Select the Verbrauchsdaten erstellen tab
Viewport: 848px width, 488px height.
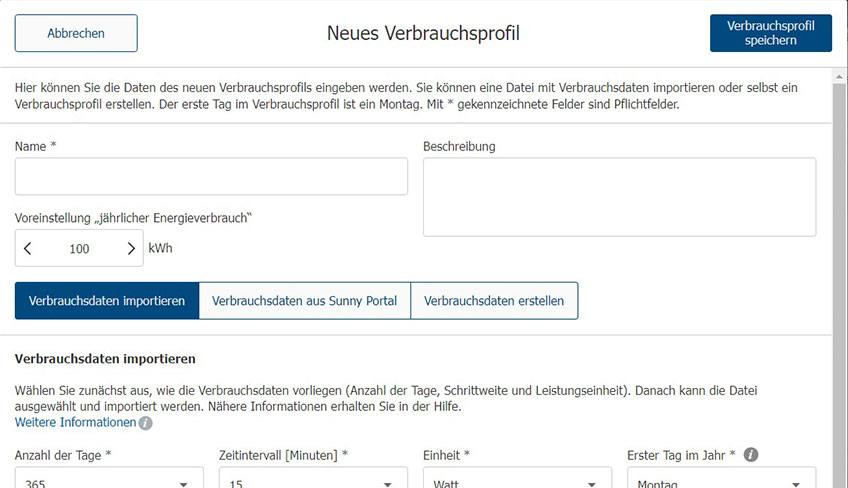tap(494, 301)
